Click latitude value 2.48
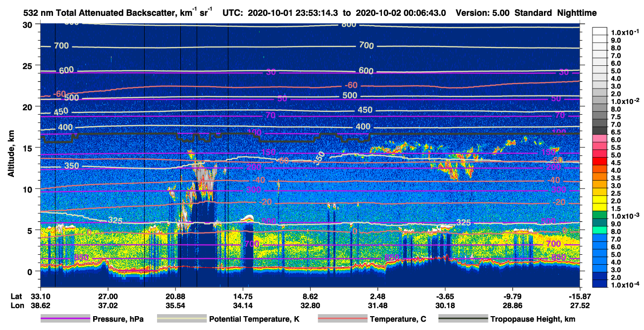This screenshot has height=330, width=644. [x=377, y=296]
